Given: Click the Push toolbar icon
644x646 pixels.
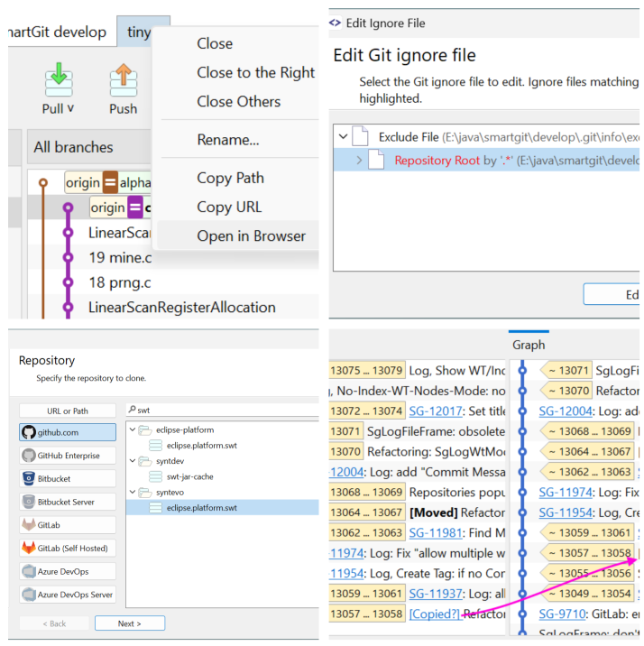Looking at the screenshot, I should (x=123, y=79).
